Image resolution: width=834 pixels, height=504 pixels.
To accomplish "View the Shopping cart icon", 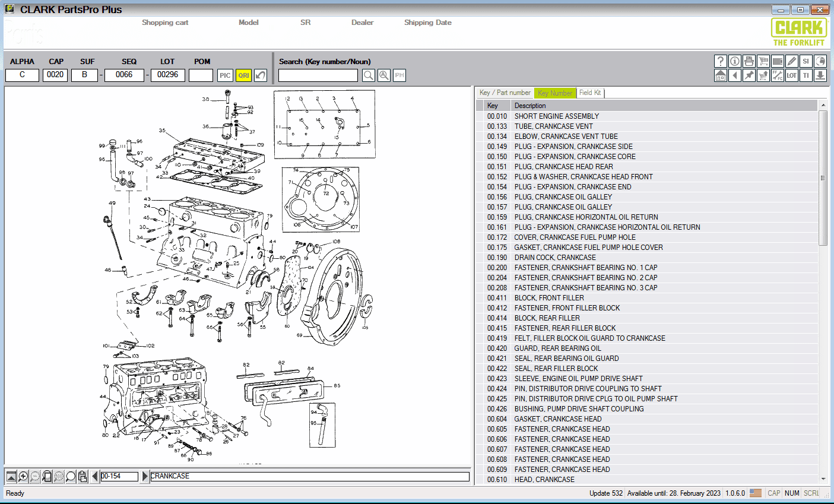I will coord(763,61).
